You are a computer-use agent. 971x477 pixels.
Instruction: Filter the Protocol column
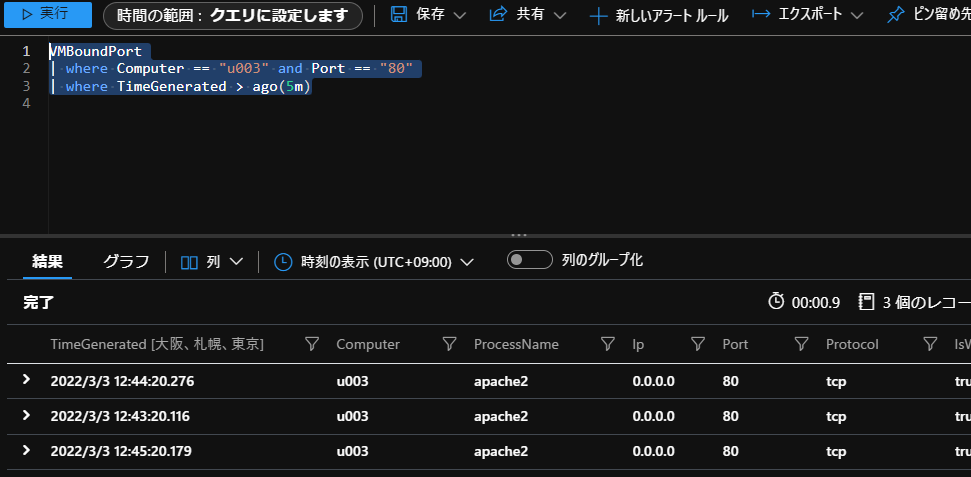930,344
